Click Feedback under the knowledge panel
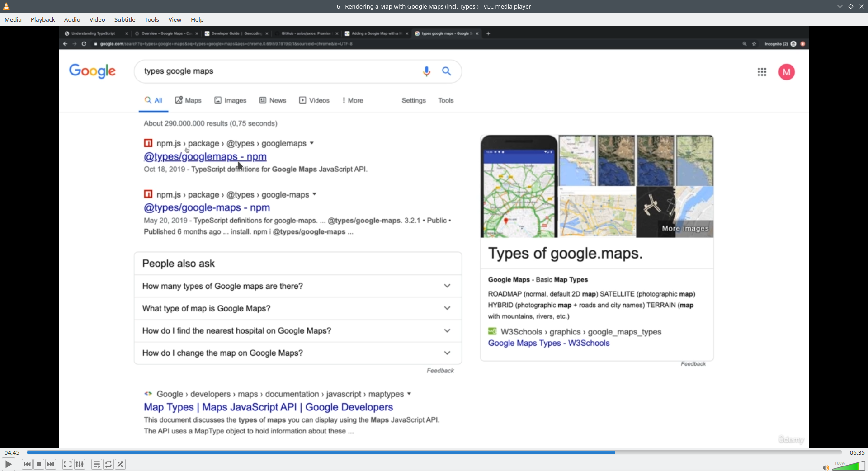 [693, 364]
